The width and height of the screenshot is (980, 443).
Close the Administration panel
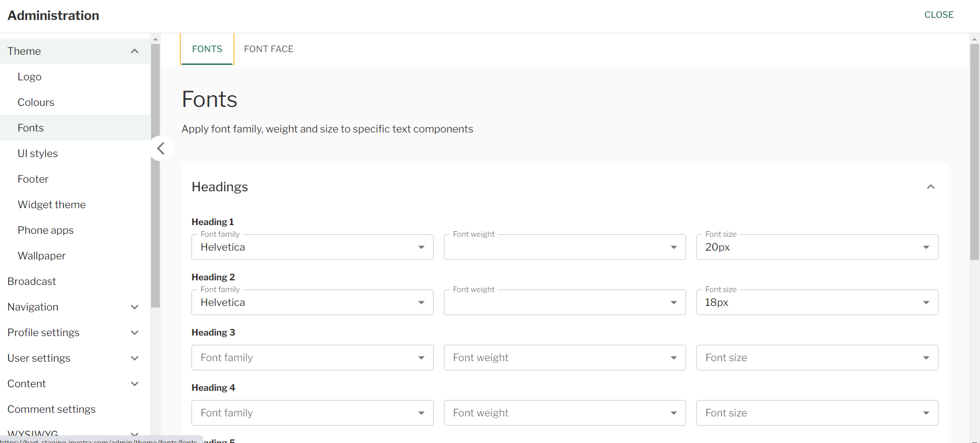(x=939, y=15)
